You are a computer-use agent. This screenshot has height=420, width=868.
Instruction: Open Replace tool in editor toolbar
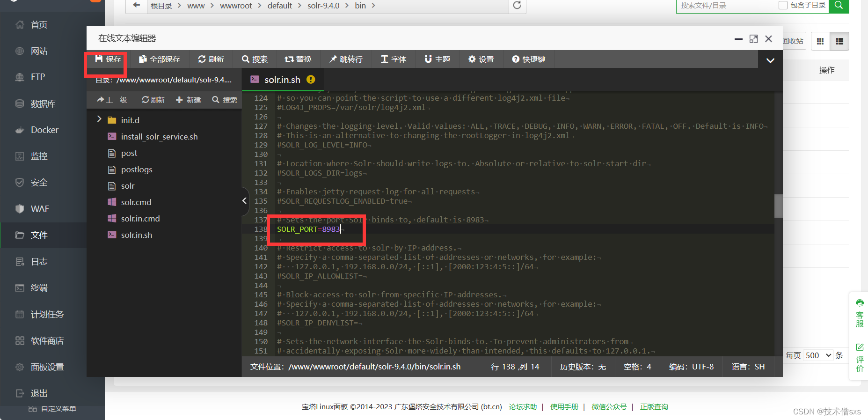[298, 59]
